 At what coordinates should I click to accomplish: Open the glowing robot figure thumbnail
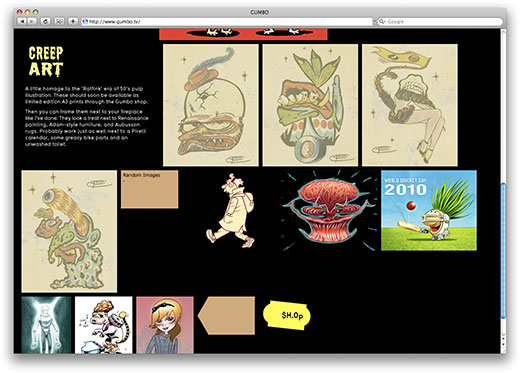pyautogui.click(x=46, y=325)
